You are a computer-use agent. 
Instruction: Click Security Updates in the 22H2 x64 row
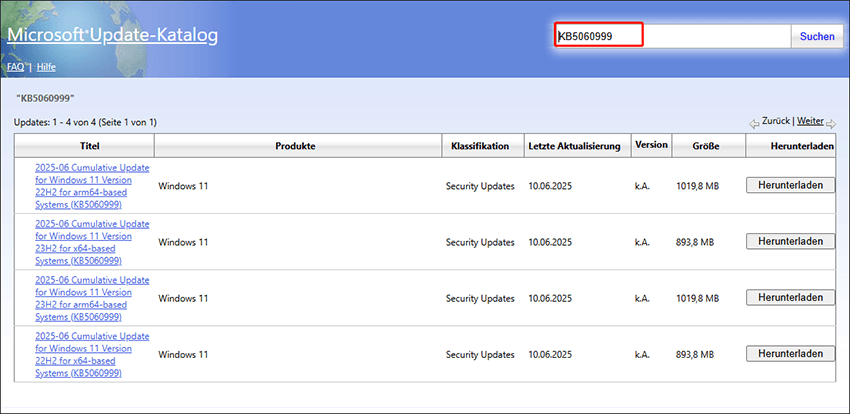click(x=480, y=354)
